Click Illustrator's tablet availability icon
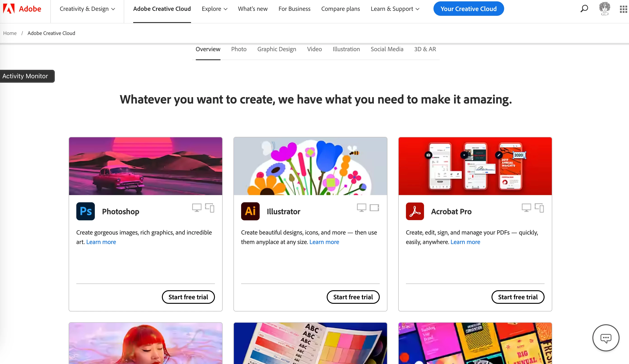The image size is (629, 364). [x=374, y=207]
